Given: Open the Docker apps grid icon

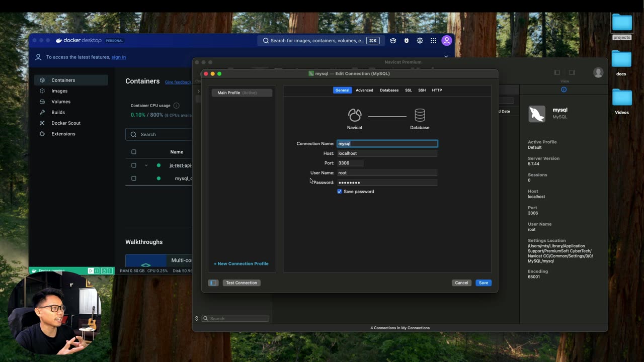Looking at the screenshot, I should (433, 41).
